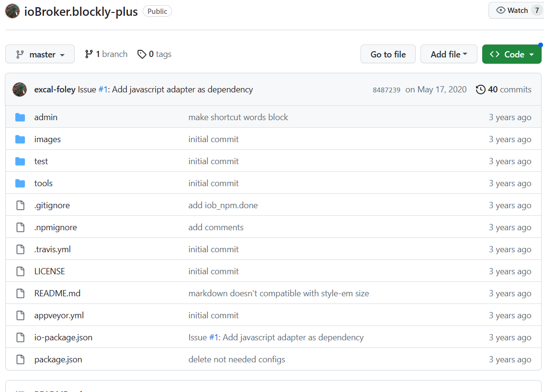The image size is (544, 392).
Task: Open the README.md file
Action: 57,293
